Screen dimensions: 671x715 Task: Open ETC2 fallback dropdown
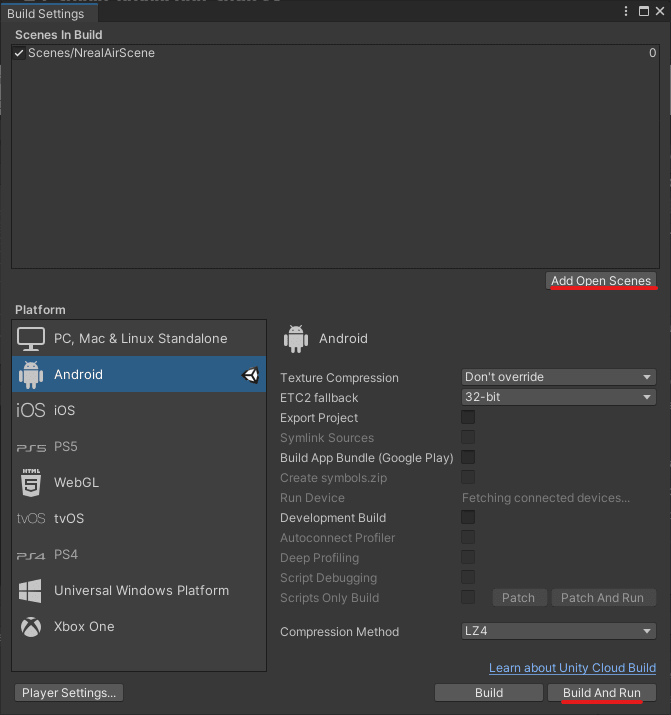(x=558, y=397)
